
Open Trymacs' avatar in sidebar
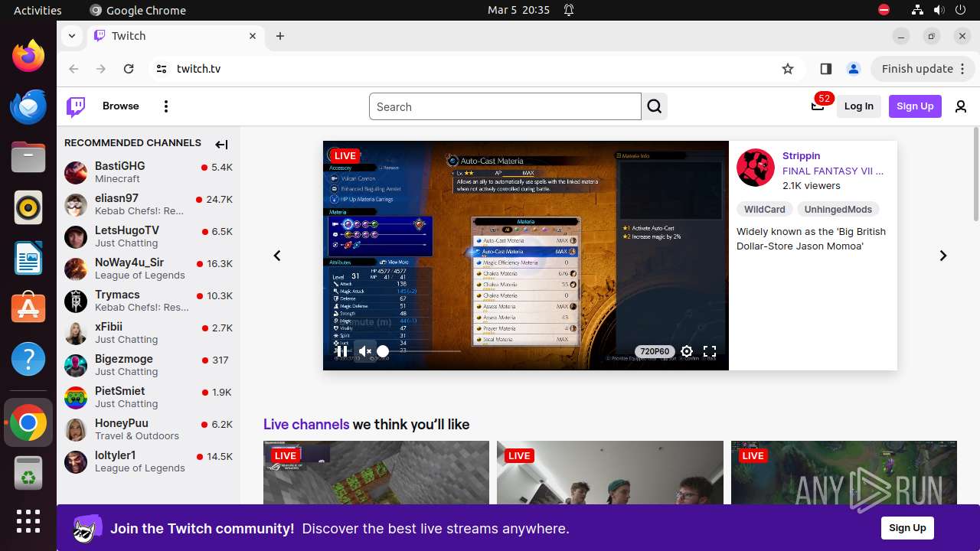76,301
